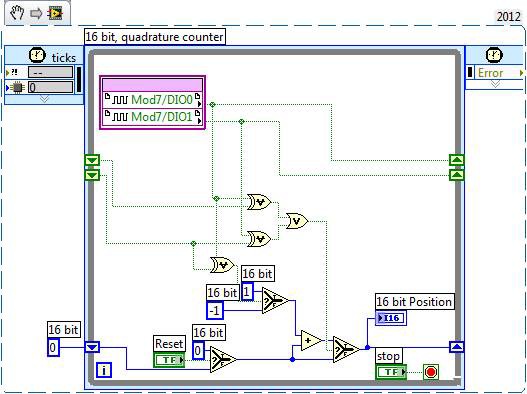Image resolution: width=527 pixels, height=394 pixels.
Task: Click the top green left shift register
Action: 92,160
